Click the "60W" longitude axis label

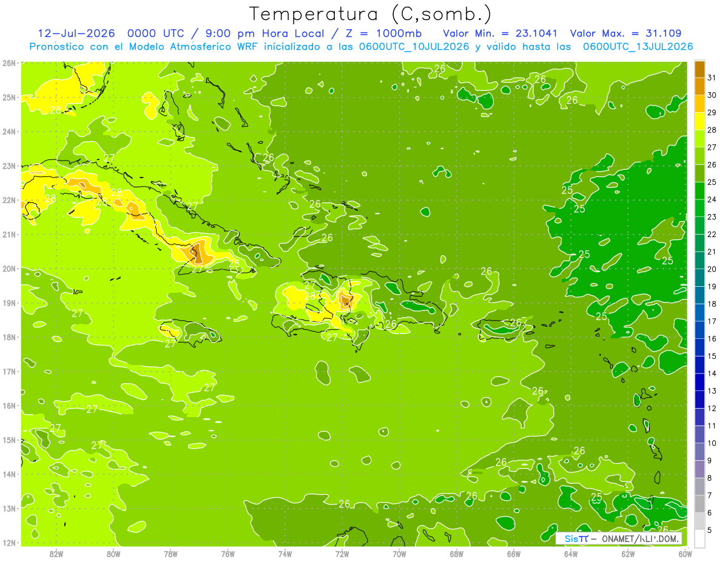click(685, 554)
